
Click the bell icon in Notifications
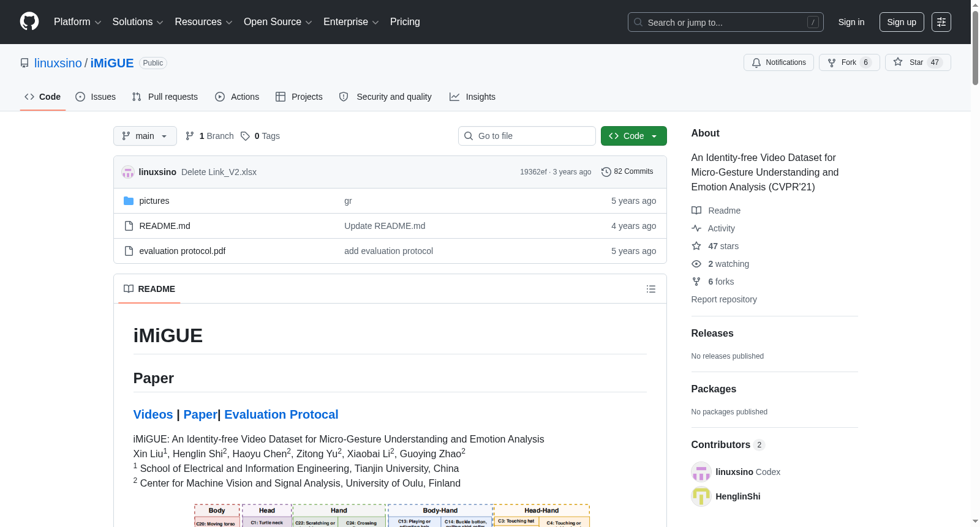pyautogui.click(x=756, y=62)
